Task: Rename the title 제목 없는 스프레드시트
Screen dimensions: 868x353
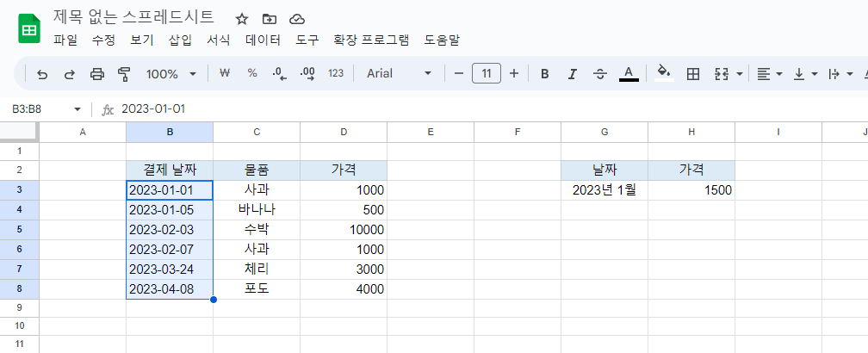Action: click(x=133, y=16)
